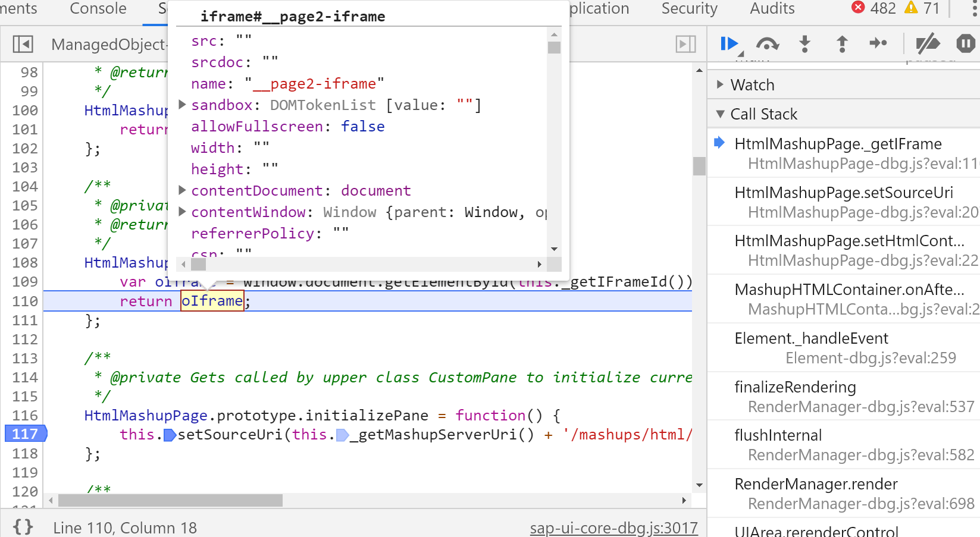The height and width of the screenshot is (537, 980).
Task: Open sap-ui-core-dbg.js:3017 source link
Action: click(x=613, y=527)
